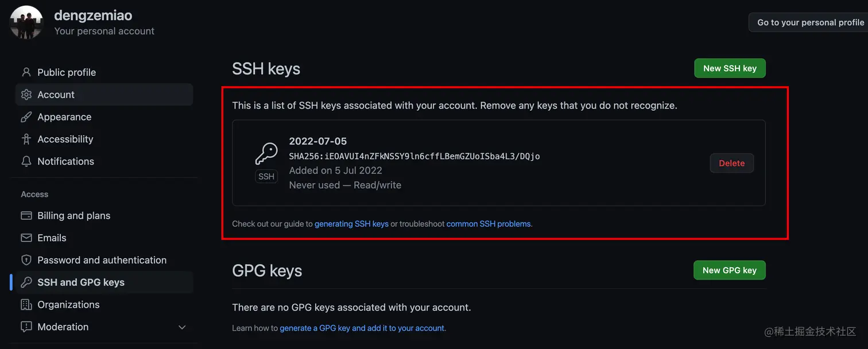Click the Organizations building icon
868x349 pixels.
[26, 305]
